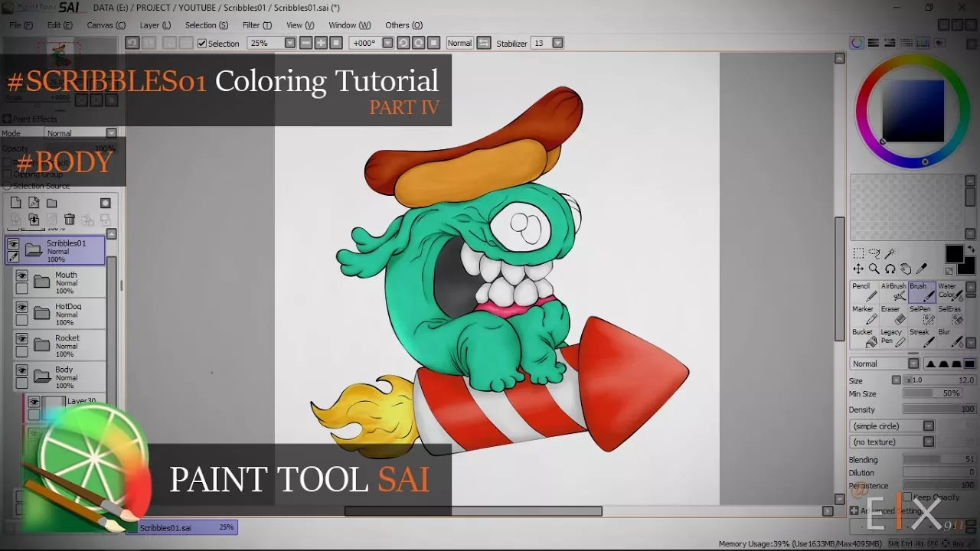Open the zoom percentage dropdown
The width and height of the screenshot is (980, 551).
click(x=290, y=43)
